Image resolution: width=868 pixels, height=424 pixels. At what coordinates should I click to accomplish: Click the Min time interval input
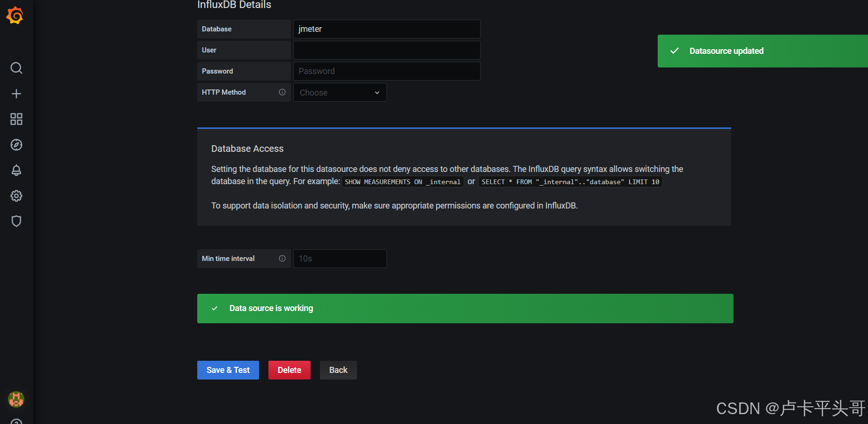tap(340, 259)
